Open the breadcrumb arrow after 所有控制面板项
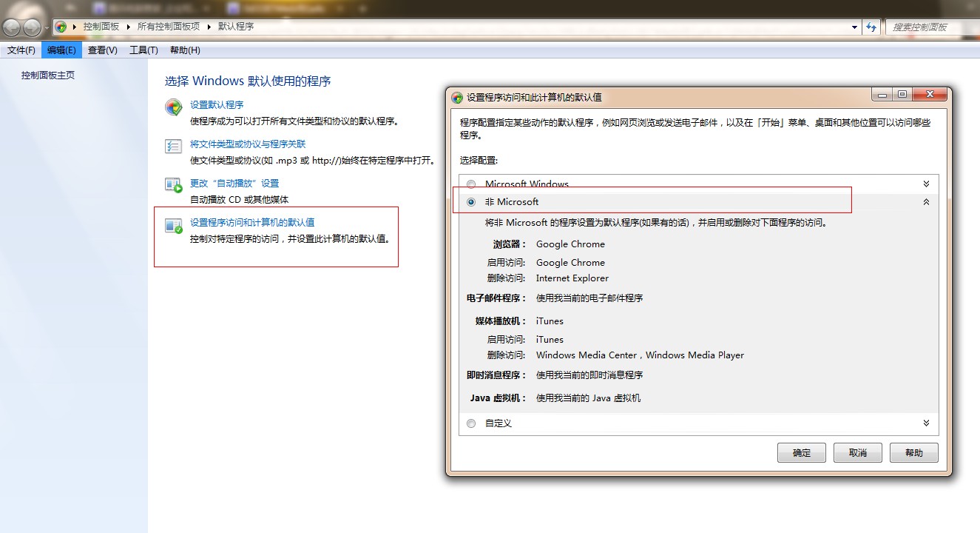980x533 pixels. (x=209, y=27)
